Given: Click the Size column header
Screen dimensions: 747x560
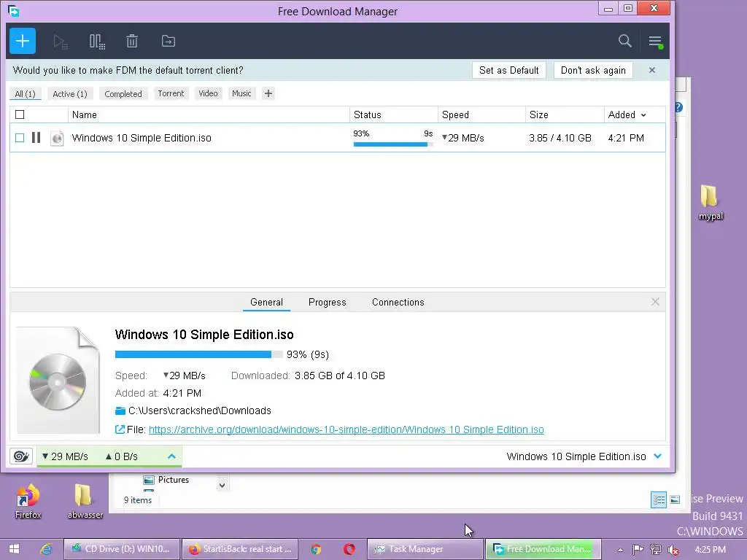Looking at the screenshot, I should point(565,114).
